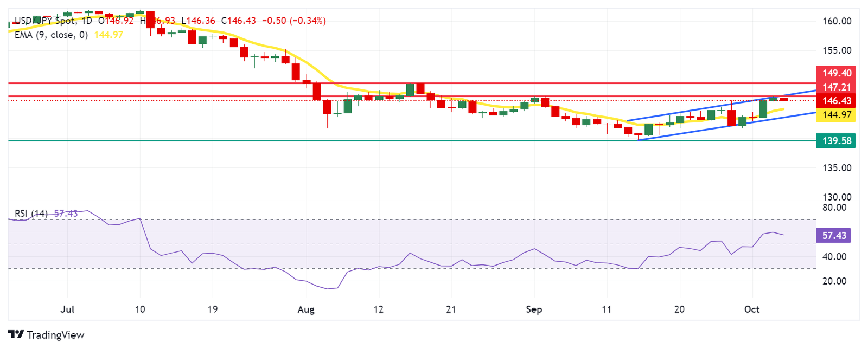Click the Sep label on the time axis
The image size is (868, 349).
(x=534, y=309)
